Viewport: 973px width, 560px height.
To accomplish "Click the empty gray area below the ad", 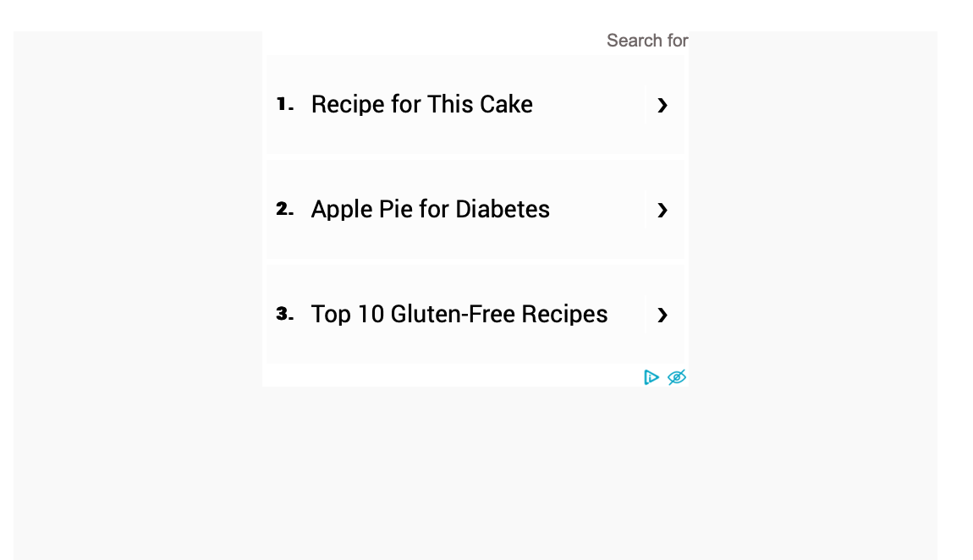I will (x=474, y=474).
